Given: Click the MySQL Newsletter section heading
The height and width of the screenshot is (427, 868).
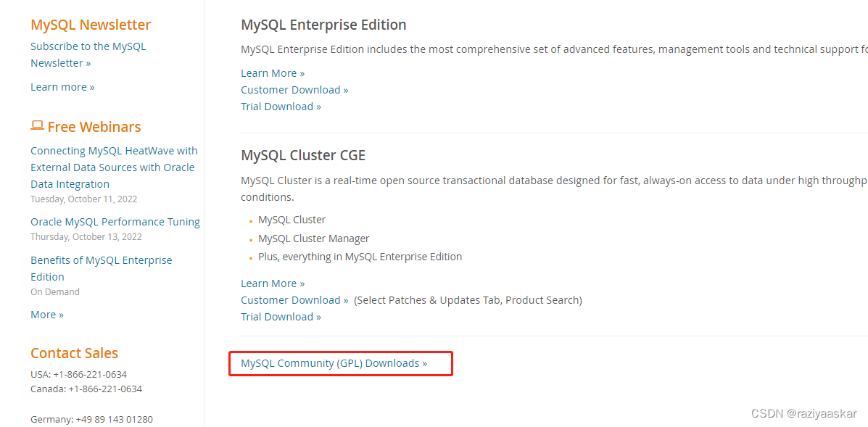Looking at the screenshot, I should pos(90,24).
